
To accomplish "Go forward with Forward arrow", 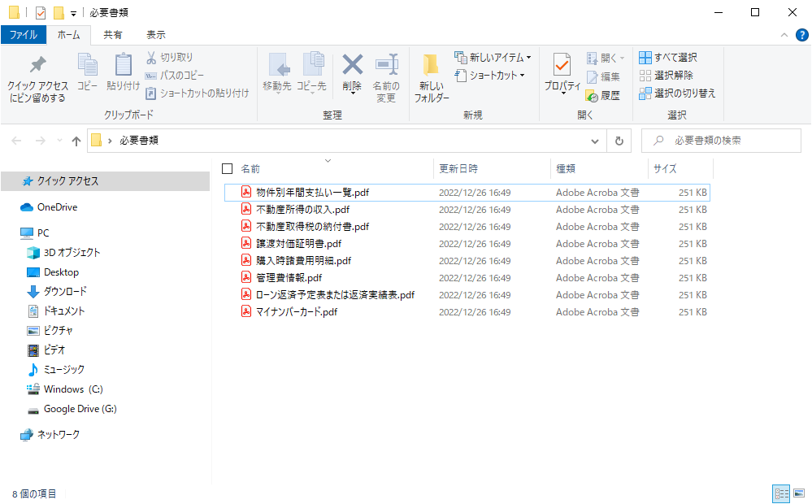I will (40, 141).
